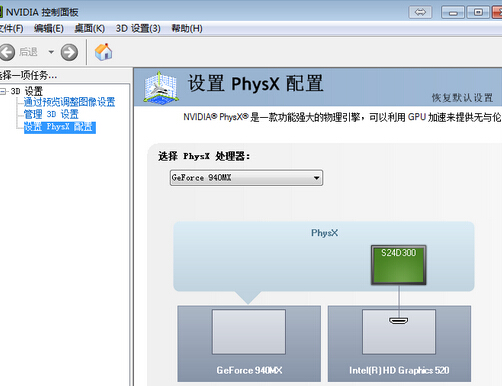The image size is (502, 386).
Task: Select the Intel(R) HD Graphics 520 box
Action: tap(399, 344)
